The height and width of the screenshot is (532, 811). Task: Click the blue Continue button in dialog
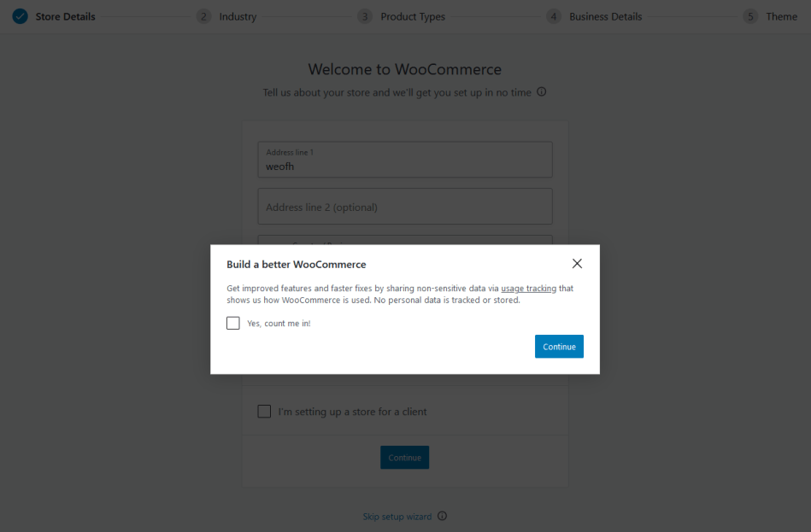point(559,347)
